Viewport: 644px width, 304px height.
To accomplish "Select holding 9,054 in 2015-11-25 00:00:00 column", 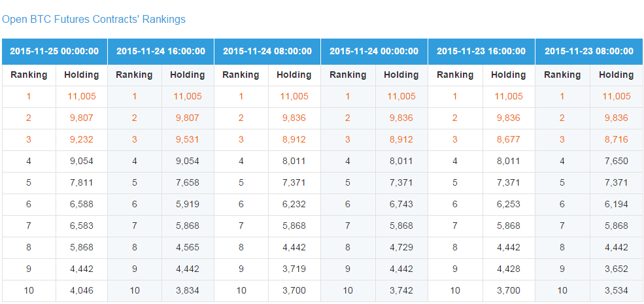I will (81, 161).
